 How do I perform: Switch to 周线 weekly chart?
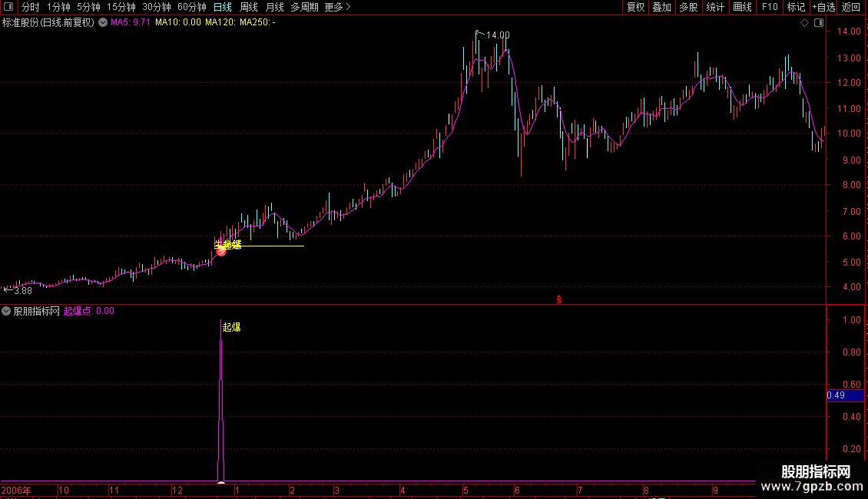(x=249, y=7)
